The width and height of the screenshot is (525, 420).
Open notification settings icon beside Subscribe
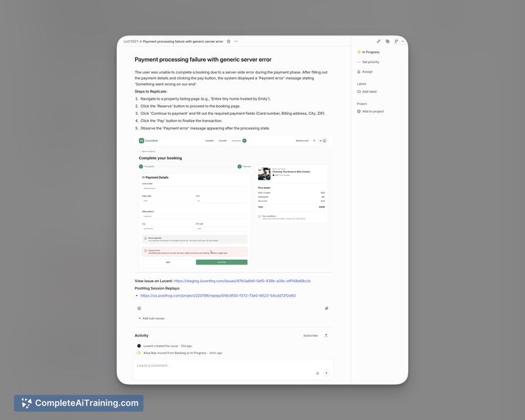tap(326, 335)
